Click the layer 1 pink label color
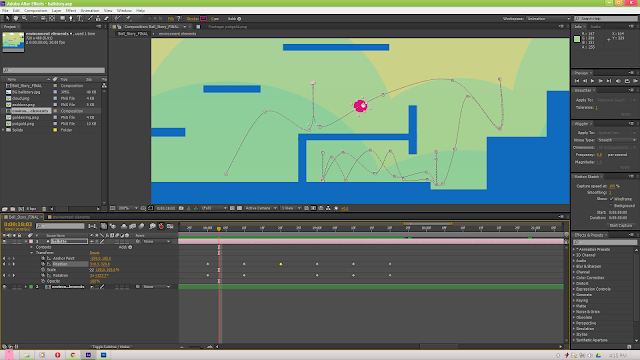 pyautogui.click(x=31, y=242)
